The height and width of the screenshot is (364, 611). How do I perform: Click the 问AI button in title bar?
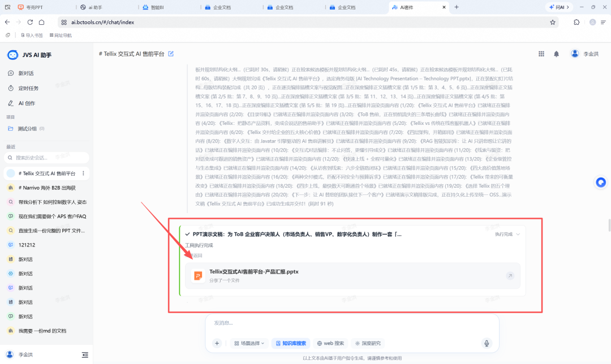click(559, 7)
